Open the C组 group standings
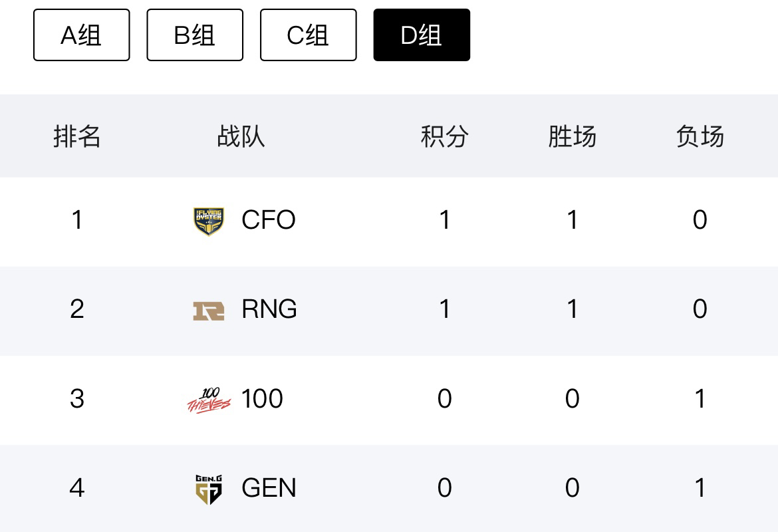The width and height of the screenshot is (778, 532). pyautogui.click(x=308, y=35)
